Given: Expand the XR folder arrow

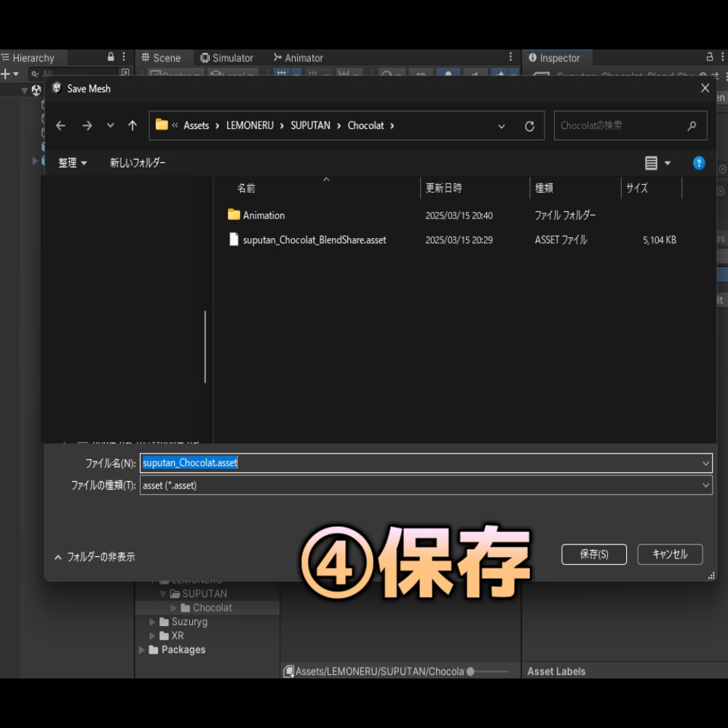Looking at the screenshot, I should 152,636.
